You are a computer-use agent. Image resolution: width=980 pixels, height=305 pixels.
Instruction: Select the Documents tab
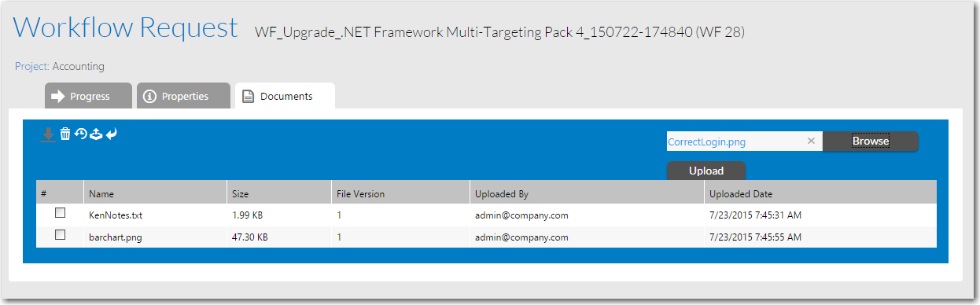point(285,96)
